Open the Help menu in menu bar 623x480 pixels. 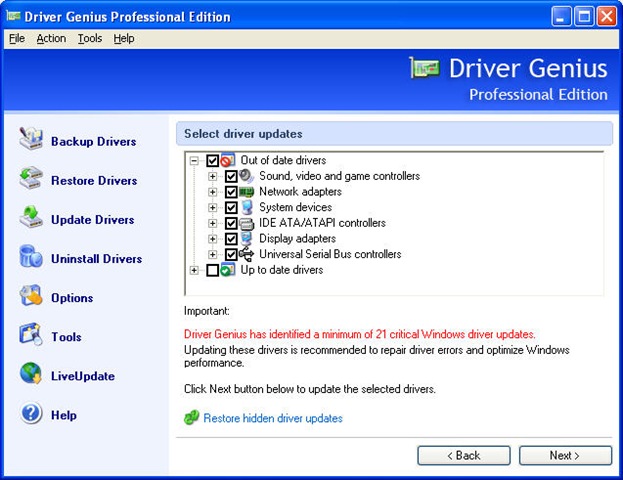tap(124, 39)
